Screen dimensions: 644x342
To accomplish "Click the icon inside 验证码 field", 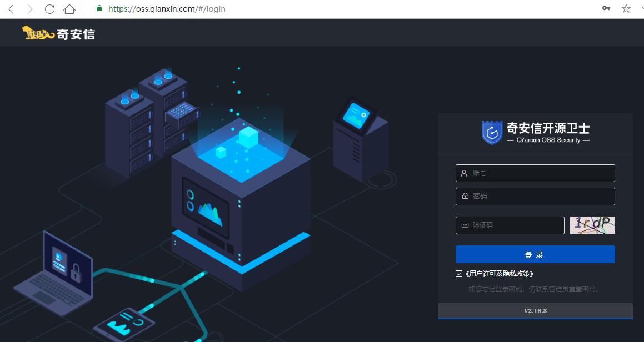I will pos(465,225).
